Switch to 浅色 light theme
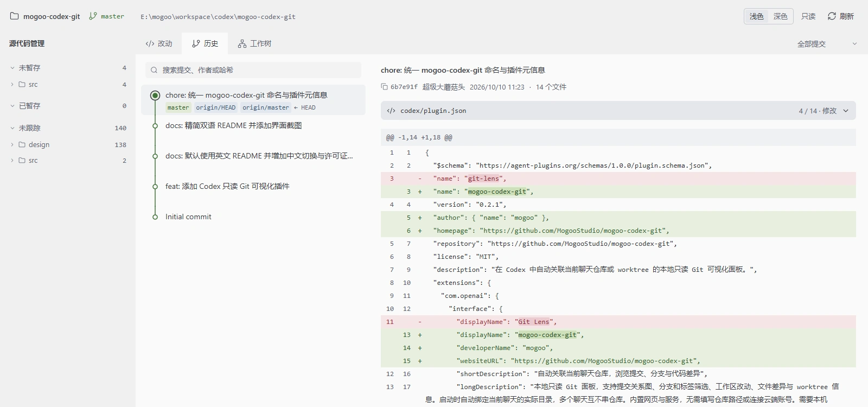868x407 pixels. pyautogui.click(x=756, y=16)
